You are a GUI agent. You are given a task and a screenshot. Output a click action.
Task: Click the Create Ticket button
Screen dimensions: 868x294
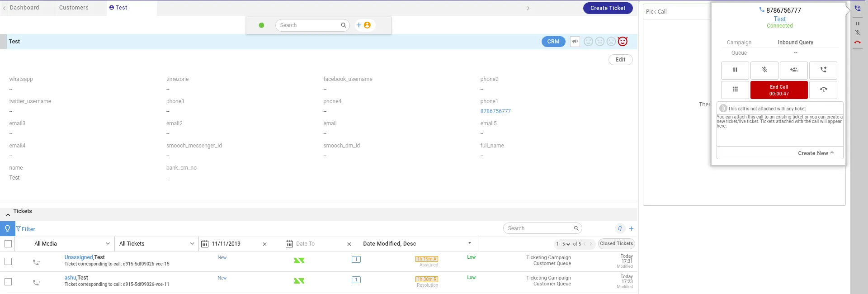pos(608,8)
